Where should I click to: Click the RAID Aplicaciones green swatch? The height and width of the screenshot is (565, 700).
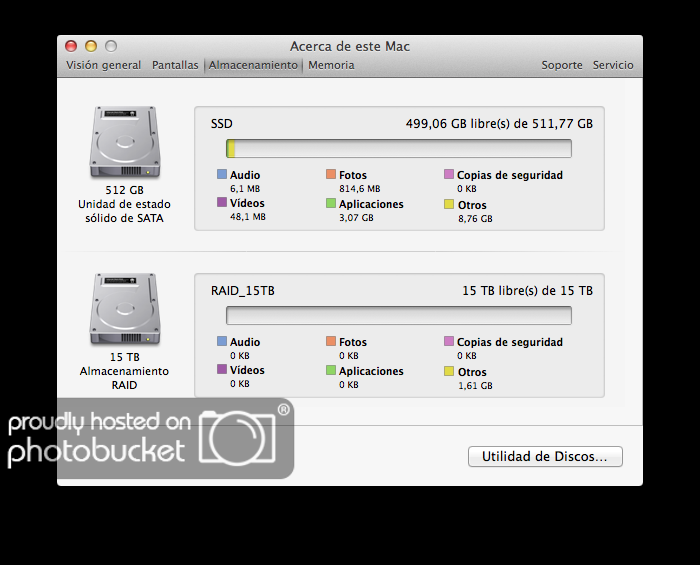[x=331, y=370]
